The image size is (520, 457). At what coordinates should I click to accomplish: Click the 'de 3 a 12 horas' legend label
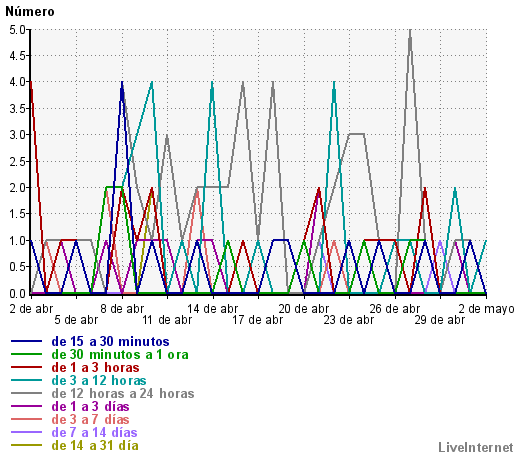(99, 381)
